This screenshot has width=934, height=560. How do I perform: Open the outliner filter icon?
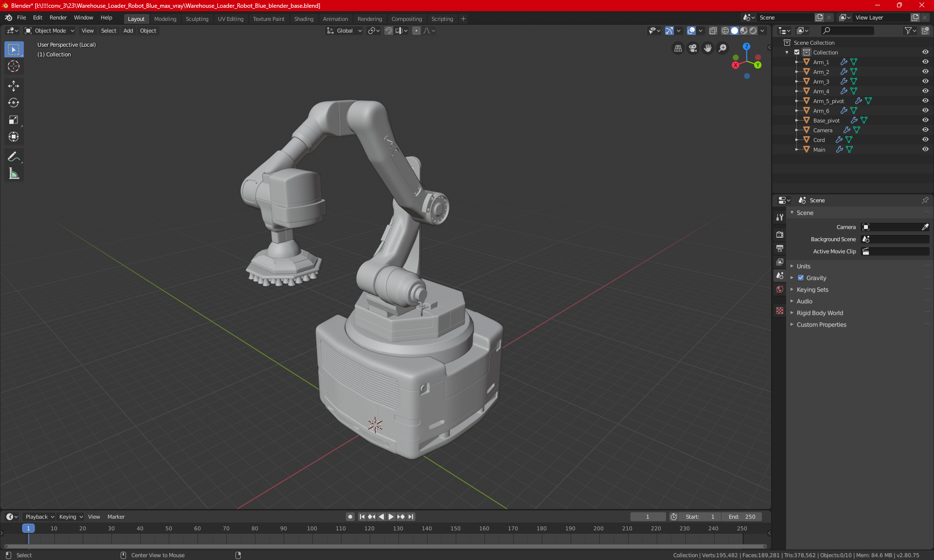(910, 31)
